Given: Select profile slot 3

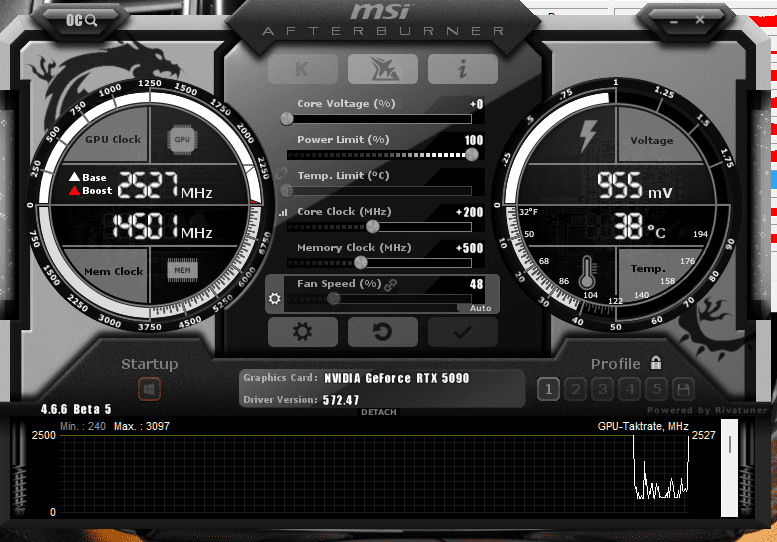Looking at the screenshot, I should pos(603,389).
